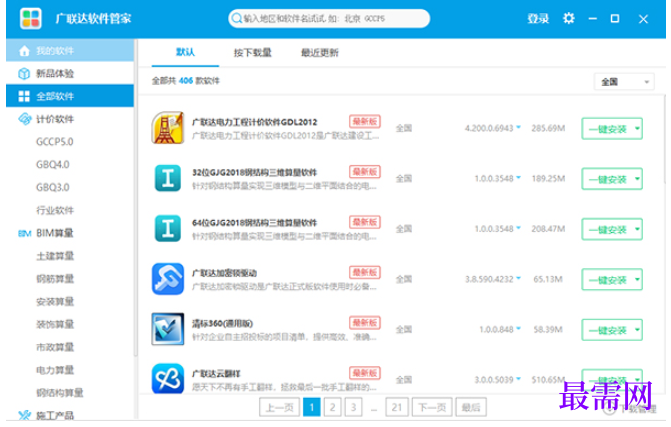Open 行业软件 category
This screenshot has height=427, width=671.
[55, 210]
